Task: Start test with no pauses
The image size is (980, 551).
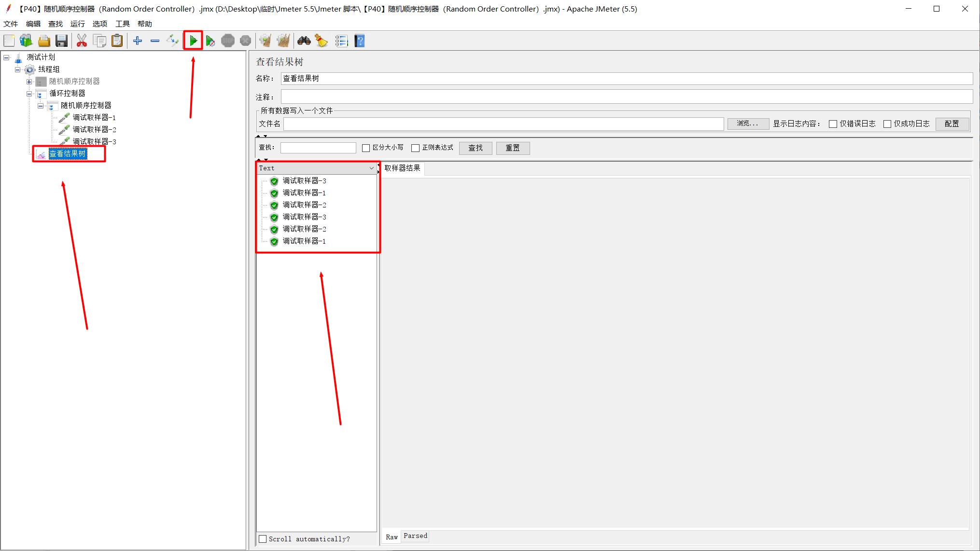Action: click(210, 41)
